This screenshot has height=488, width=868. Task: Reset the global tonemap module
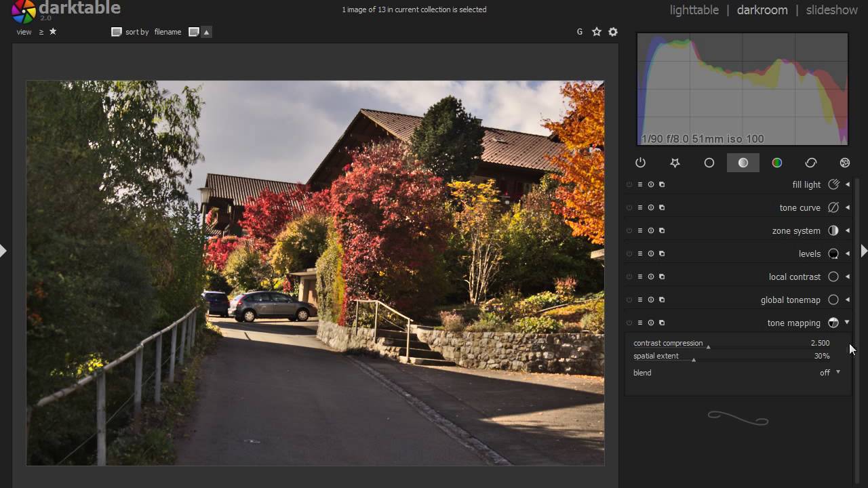click(x=651, y=300)
